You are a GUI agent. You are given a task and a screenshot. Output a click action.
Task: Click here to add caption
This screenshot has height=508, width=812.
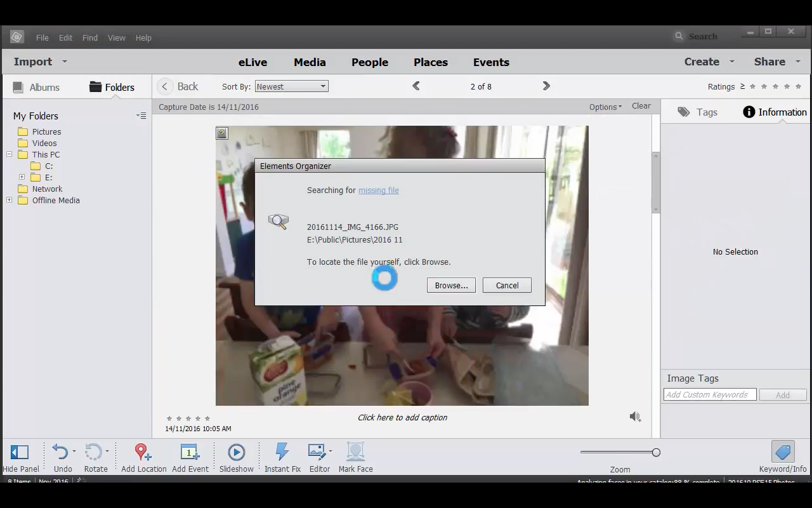pos(402,417)
